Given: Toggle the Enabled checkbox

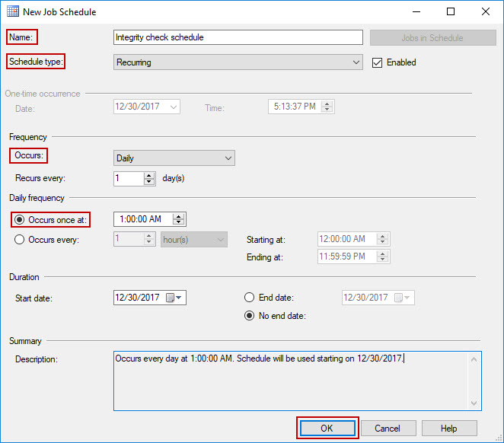Looking at the screenshot, I should click(377, 62).
